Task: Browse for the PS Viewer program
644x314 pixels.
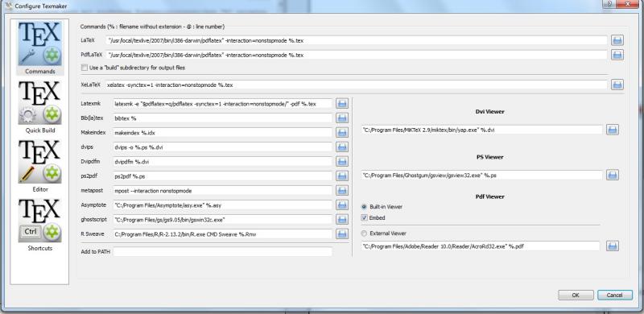Action: [613, 175]
